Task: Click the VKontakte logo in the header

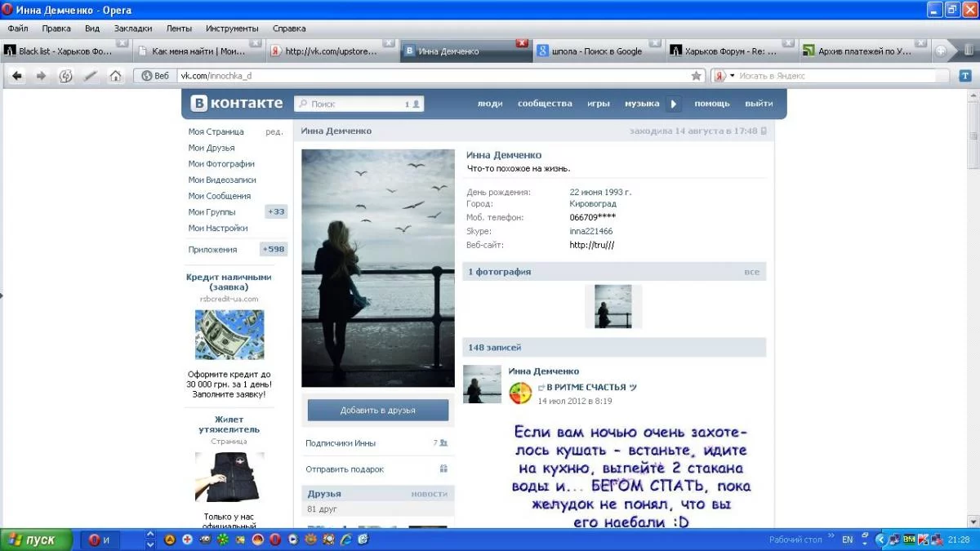Action: click(237, 104)
